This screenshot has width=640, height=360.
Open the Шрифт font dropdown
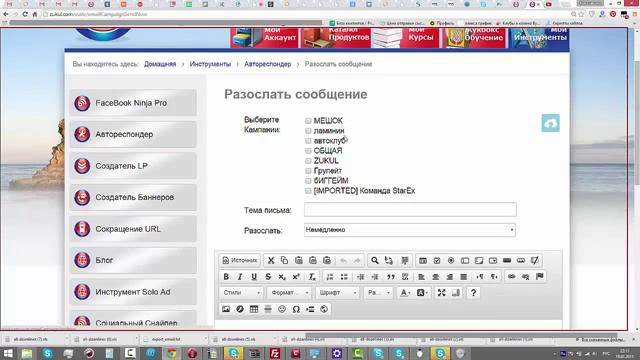pos(337,293)
